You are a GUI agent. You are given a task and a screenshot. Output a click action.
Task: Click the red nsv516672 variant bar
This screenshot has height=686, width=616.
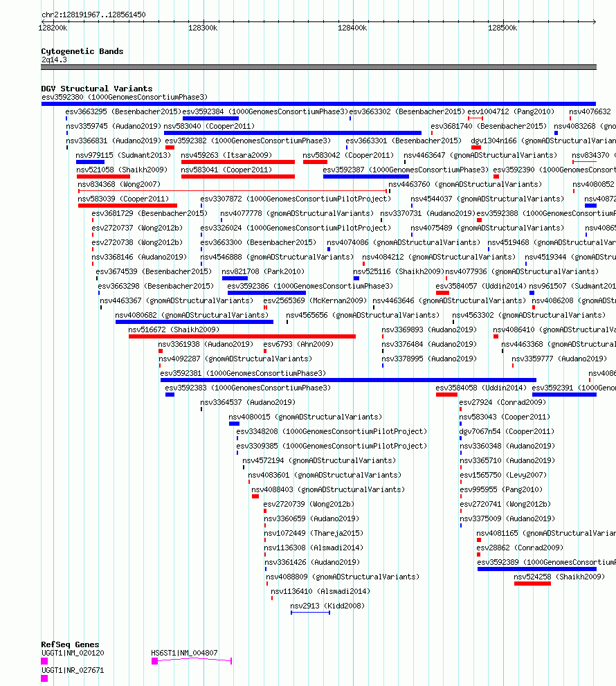(242, 336)
